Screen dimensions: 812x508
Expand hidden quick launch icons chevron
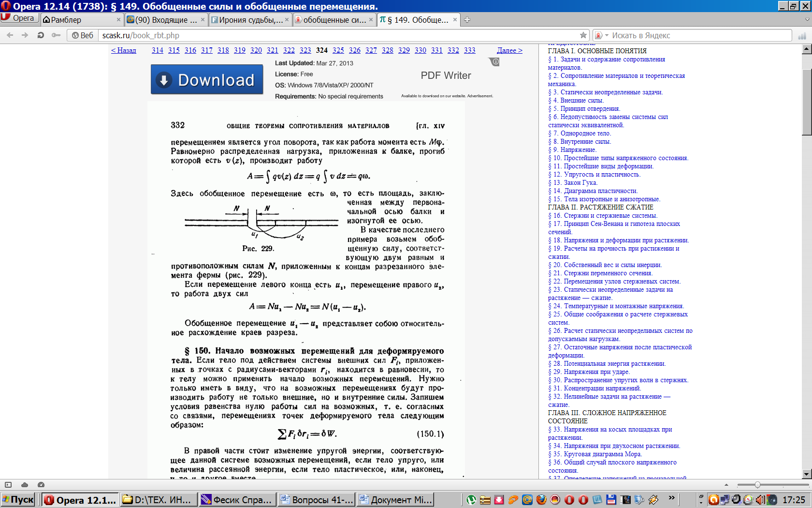[x=671, y=498]
